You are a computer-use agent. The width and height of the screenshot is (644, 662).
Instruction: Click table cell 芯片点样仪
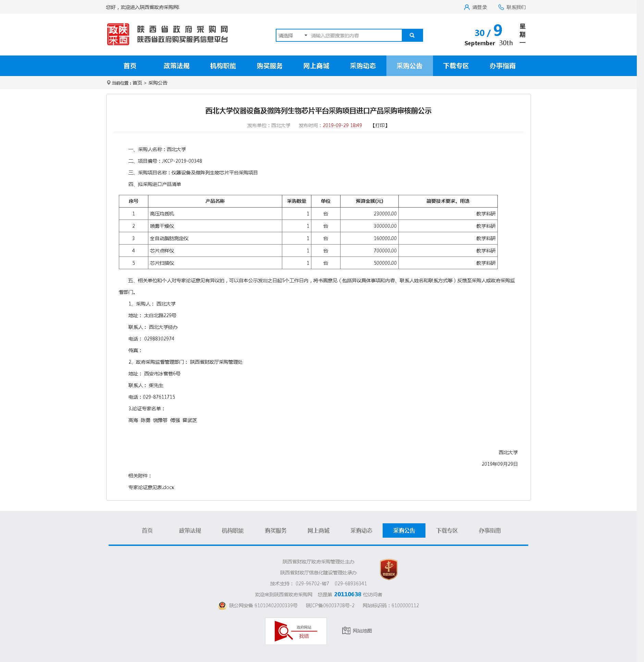(x=215, y=251)
